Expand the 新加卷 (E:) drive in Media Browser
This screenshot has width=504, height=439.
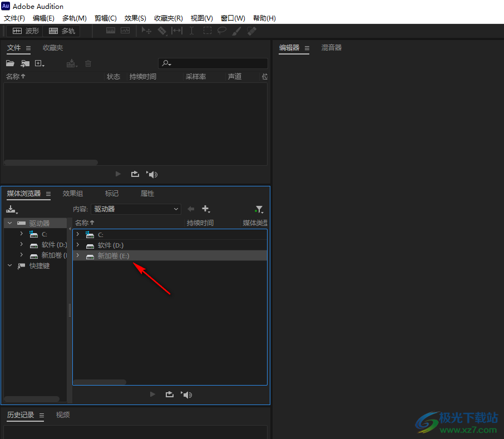pyautogui.click(x=77, y=255)
